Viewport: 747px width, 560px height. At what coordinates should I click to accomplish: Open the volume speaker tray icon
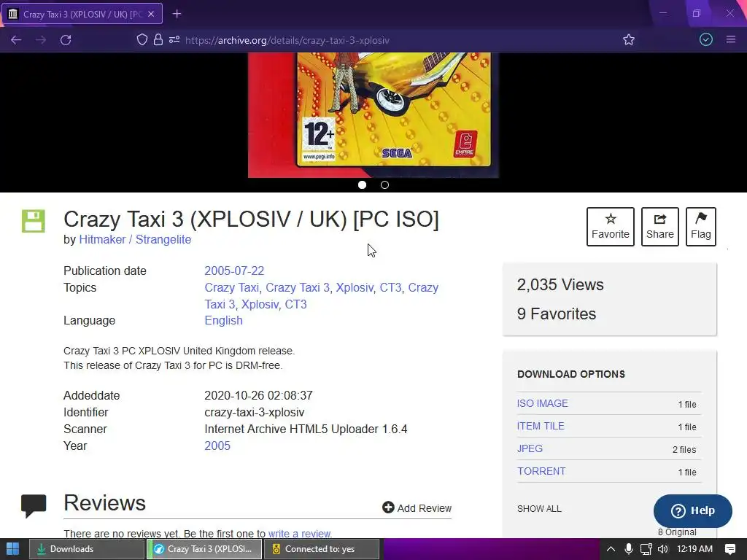pyautogui.click(x=662, y=549)
